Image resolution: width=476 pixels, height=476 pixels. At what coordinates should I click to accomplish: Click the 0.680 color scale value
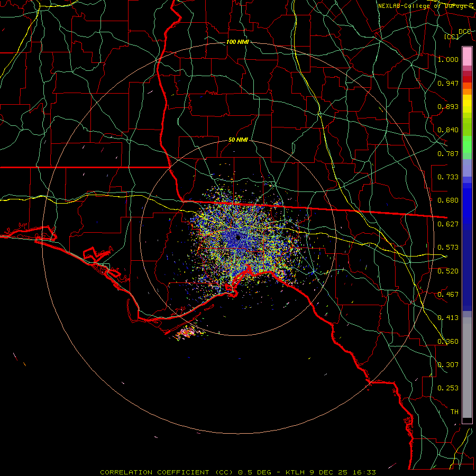[448, 200]
